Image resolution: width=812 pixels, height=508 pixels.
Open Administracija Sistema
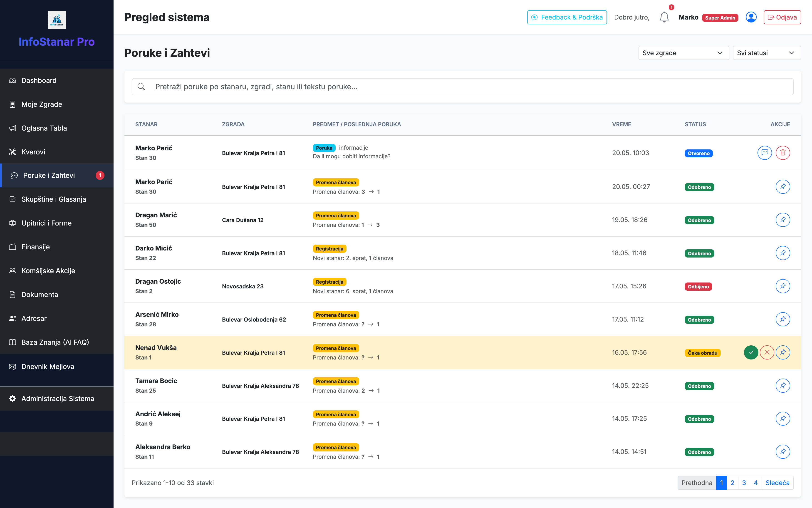[x=57, y=399]
